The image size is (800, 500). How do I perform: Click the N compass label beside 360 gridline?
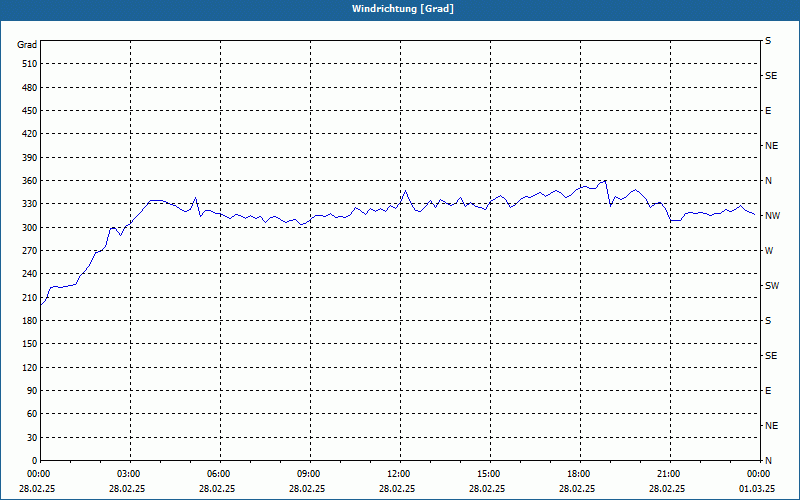[768, 181]
